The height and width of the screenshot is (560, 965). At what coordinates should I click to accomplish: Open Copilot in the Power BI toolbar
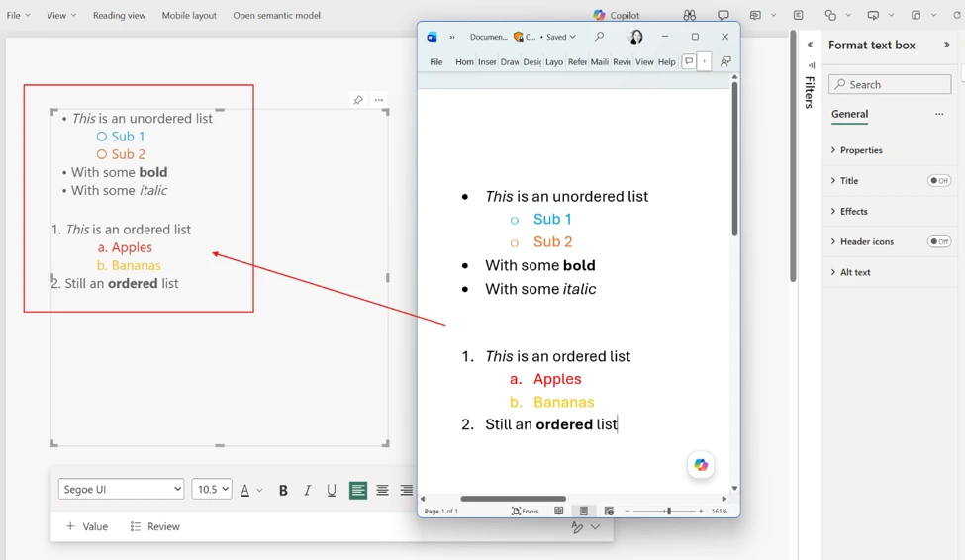pos(616,15)
